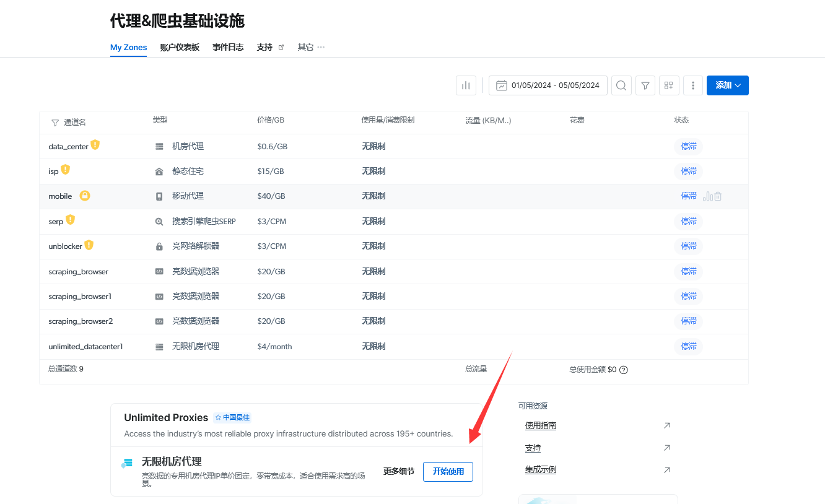Click the 中国最佳 badge
825x504 pixels.
[232, 418]
